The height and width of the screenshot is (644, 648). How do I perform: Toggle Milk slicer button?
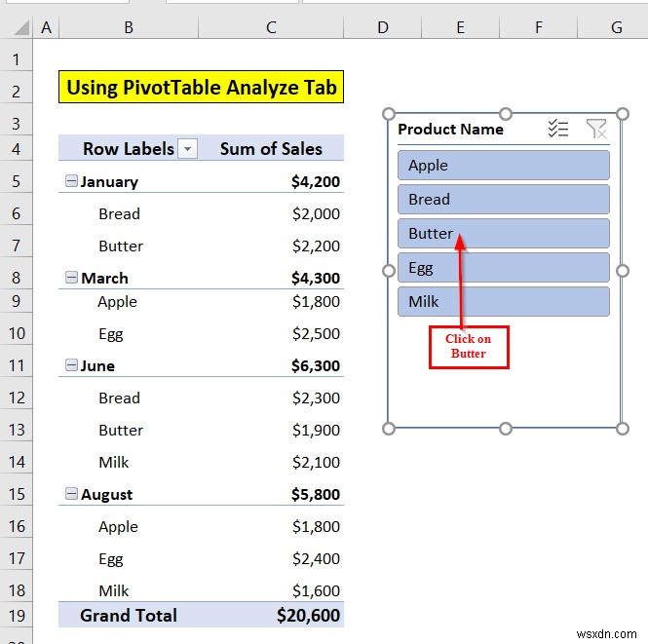pyautogui.click(x=504, y=302)
